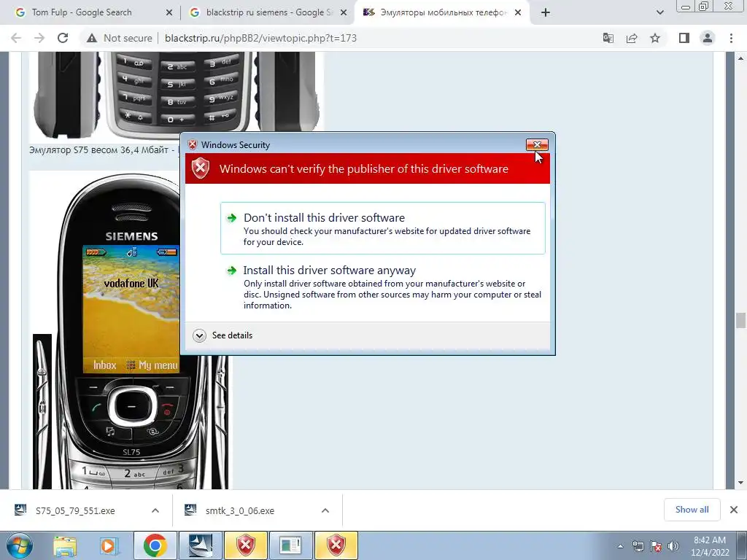Open the Windows Start menu
Image resolution: width=747 pixels, height=560 pixels.
click(x=20, y=545)
